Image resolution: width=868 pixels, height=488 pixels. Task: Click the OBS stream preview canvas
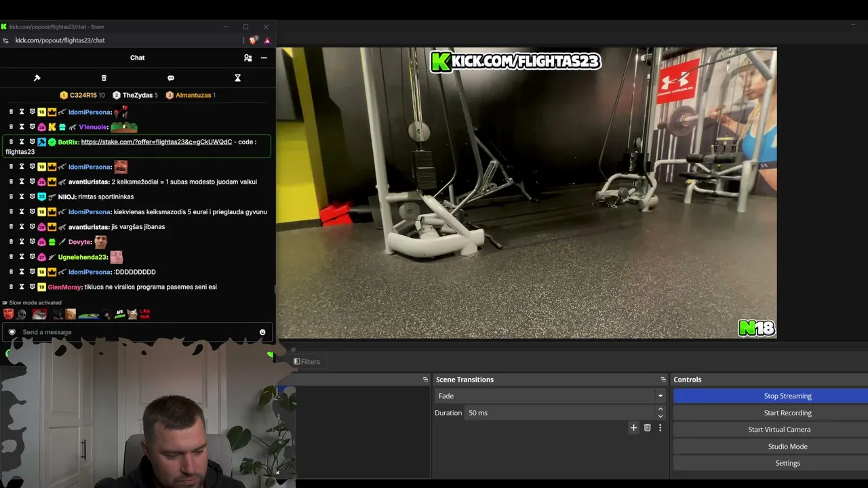click(x=526, y=193)
